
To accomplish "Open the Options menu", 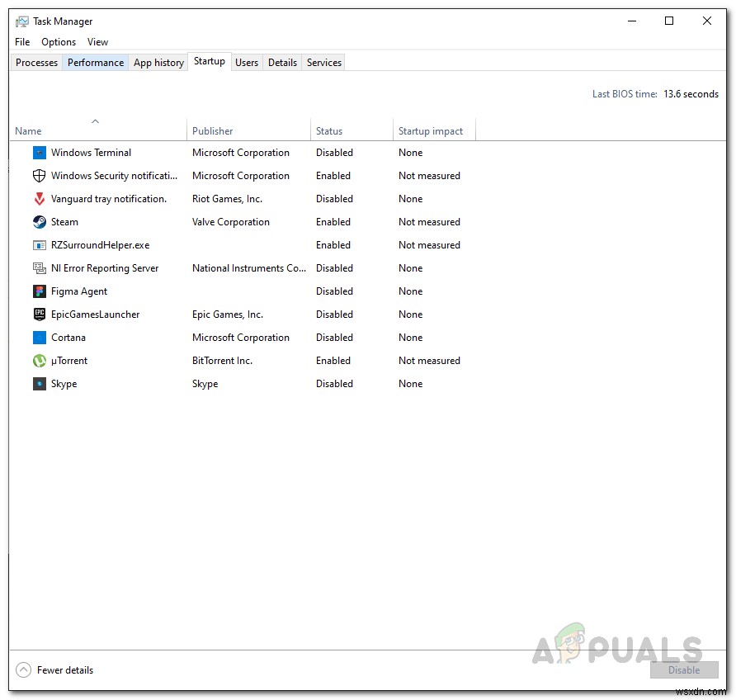I will (59, 42).
